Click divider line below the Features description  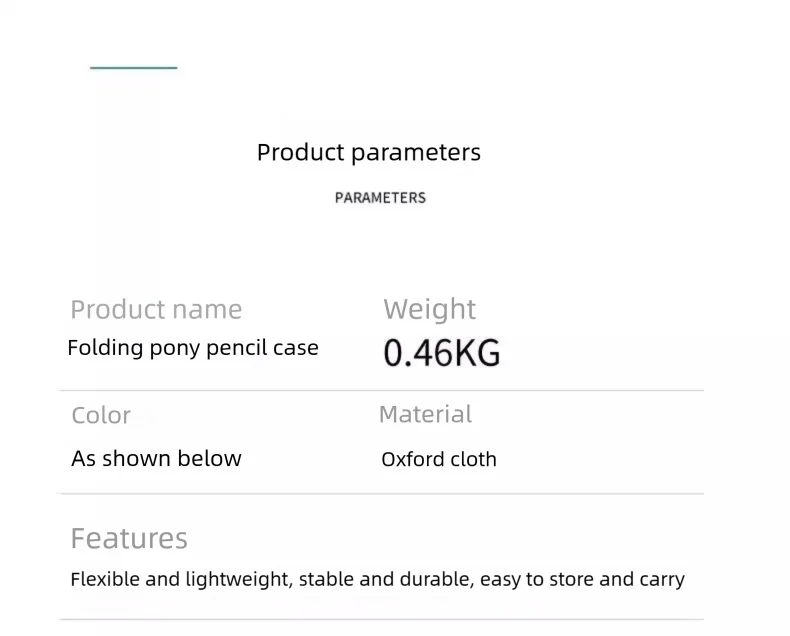point(381,619)
